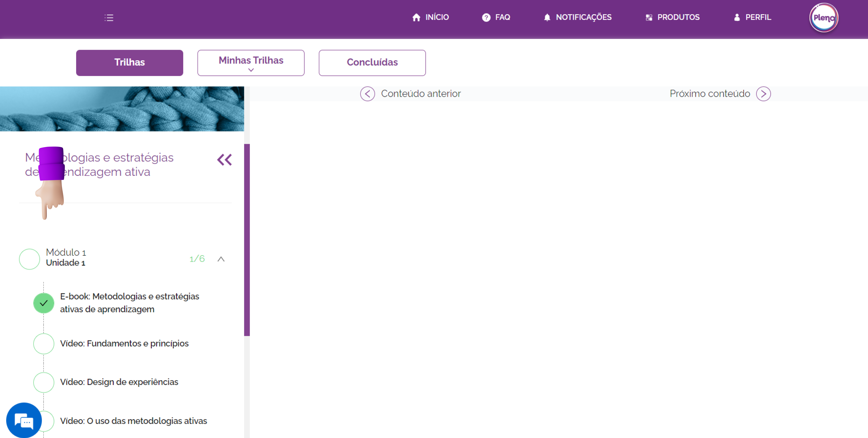Expand the Minhas Trilhas dropdown
The height and width of the screenshot is (438, 868).
(x=251, y=63)
